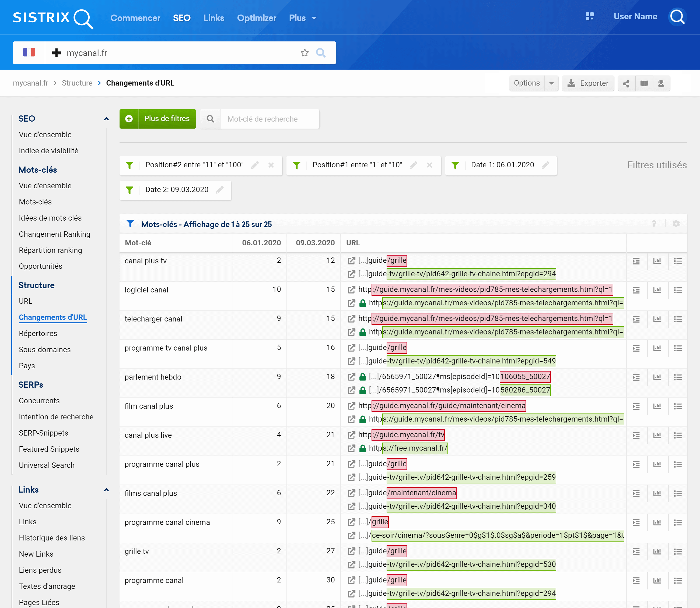Click the plus icon beside mycanal.fr
This screenshot has width=700, height=608.
point(56,52)
